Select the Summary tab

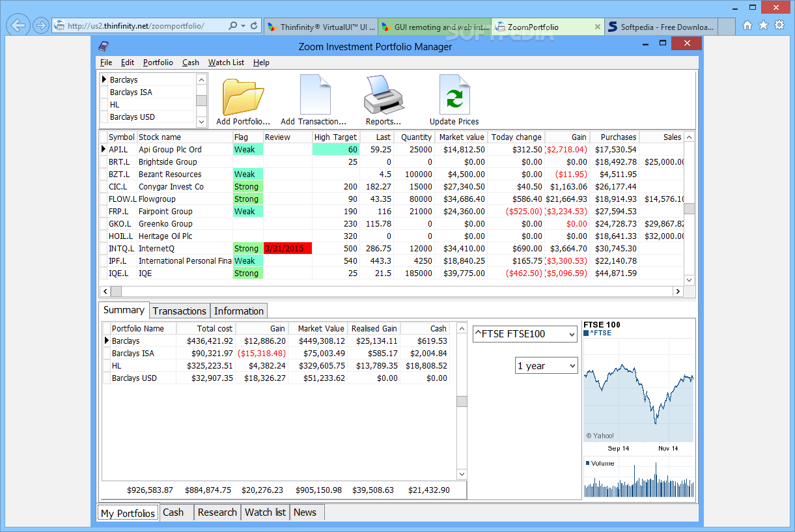pyautogui.click(x=124, y=310)
